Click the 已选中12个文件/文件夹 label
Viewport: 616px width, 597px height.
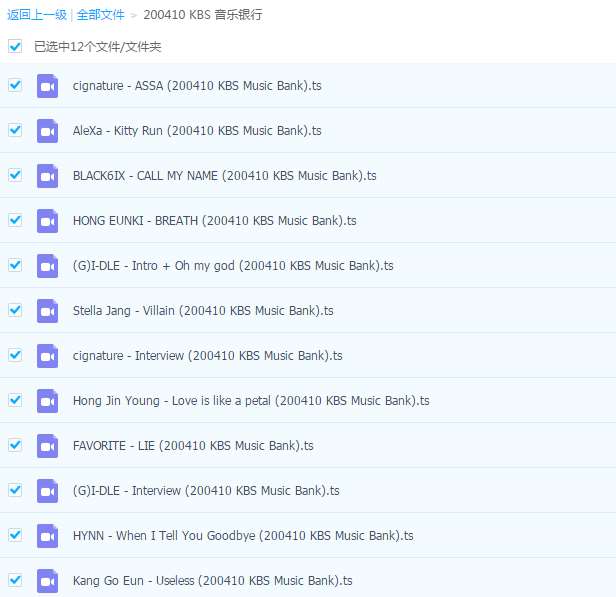coord(97,47)
